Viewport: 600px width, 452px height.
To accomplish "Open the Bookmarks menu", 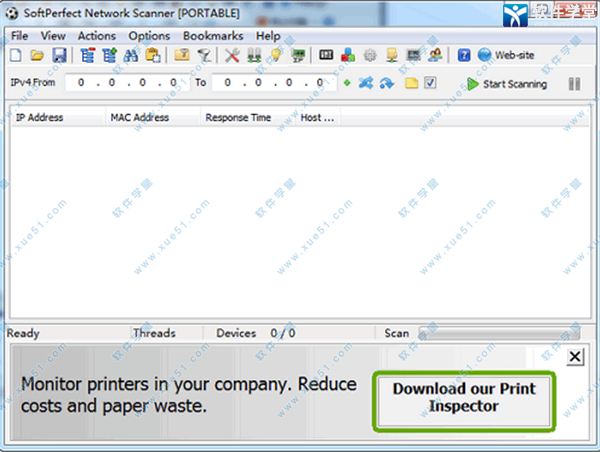I will tap(212, 36).
